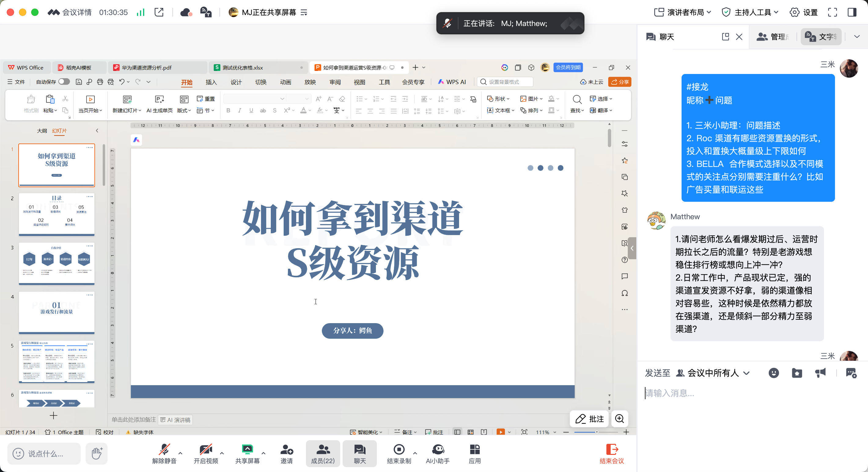Adjust the zoom slider in status bar
The image size is (868, 472).
(596, 432)
